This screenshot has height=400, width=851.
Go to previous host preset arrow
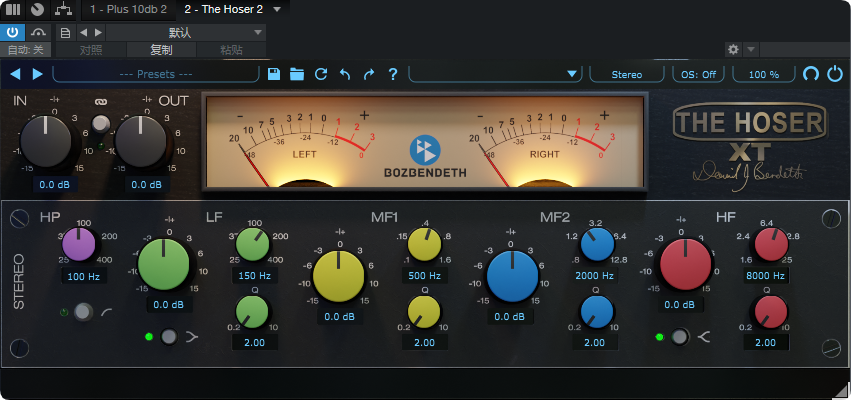(x=84, y=33)
